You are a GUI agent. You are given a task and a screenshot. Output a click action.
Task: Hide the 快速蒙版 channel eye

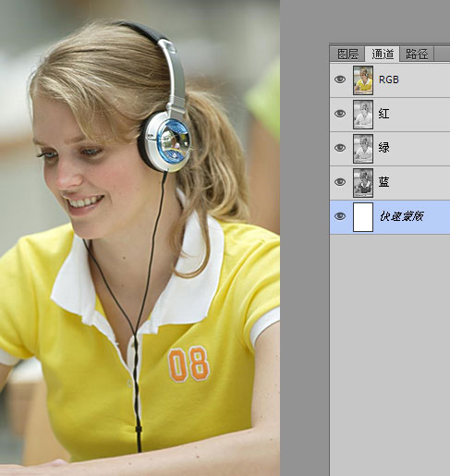coord(340,216)
